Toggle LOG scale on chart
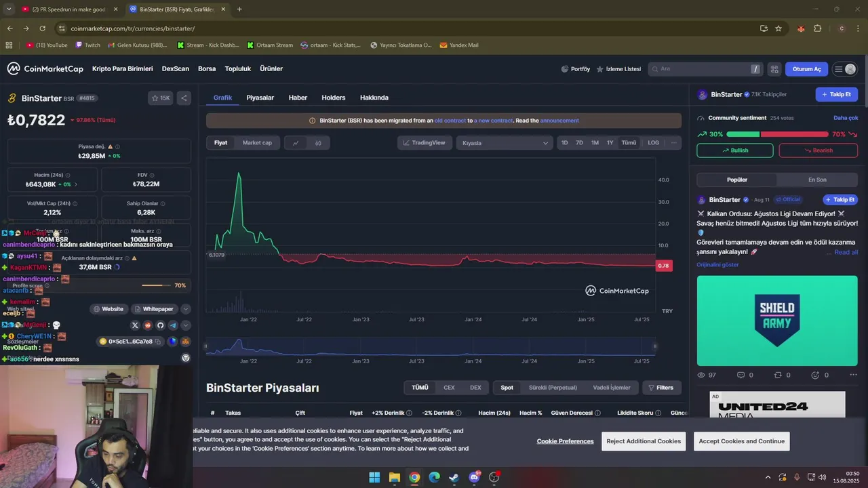Viewport: 868px width, 488px height. click(x=653, y=143)
